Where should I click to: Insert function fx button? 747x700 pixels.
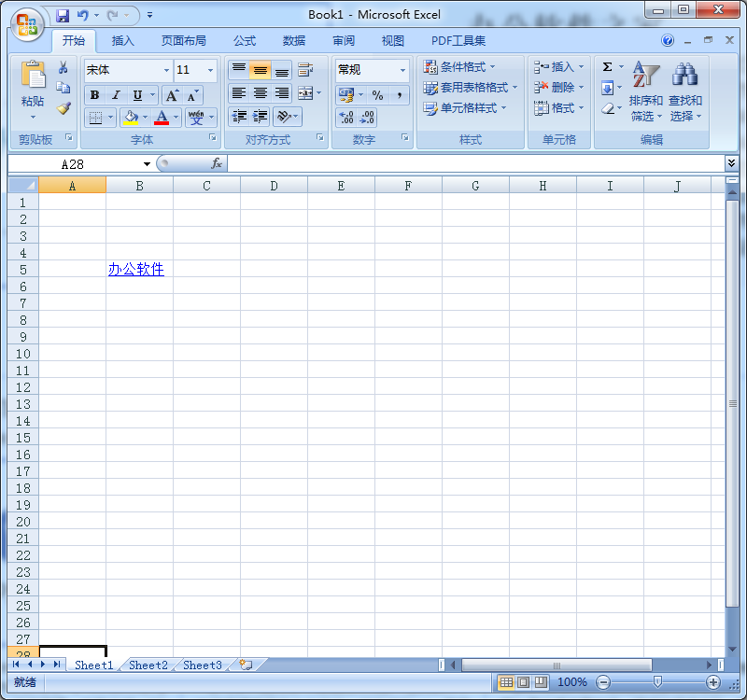217,163
